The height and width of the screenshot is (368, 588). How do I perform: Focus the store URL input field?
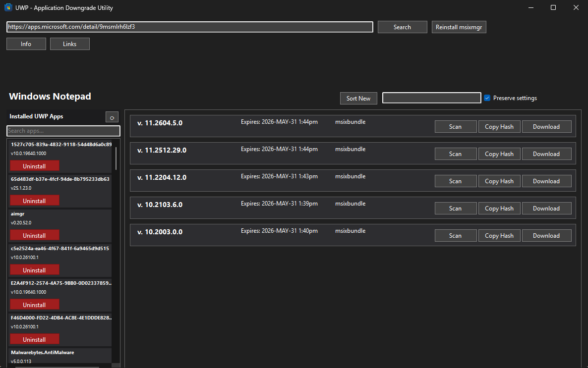[x=190, y=27]
